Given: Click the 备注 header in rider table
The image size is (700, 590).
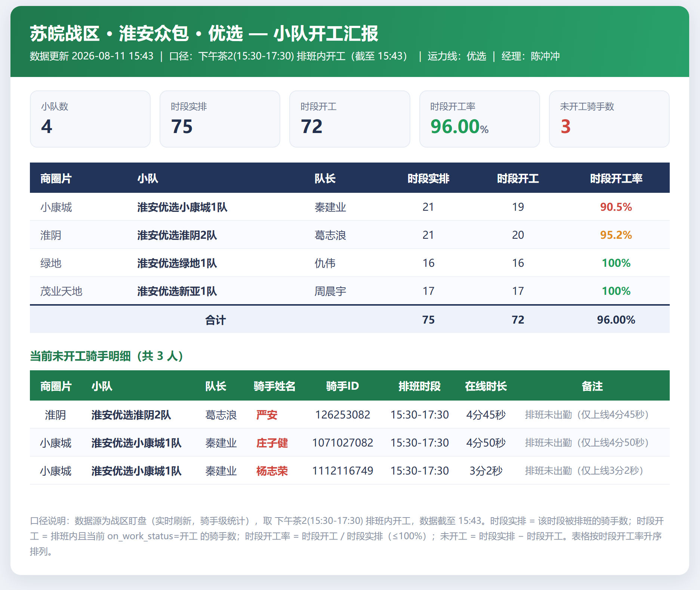Looking at the screenshot, I should tap(592, 386).
